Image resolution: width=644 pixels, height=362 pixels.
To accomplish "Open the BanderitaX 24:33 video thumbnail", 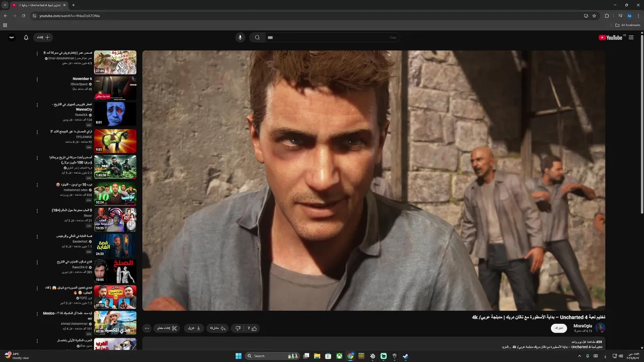I will [x=115, y=246].
